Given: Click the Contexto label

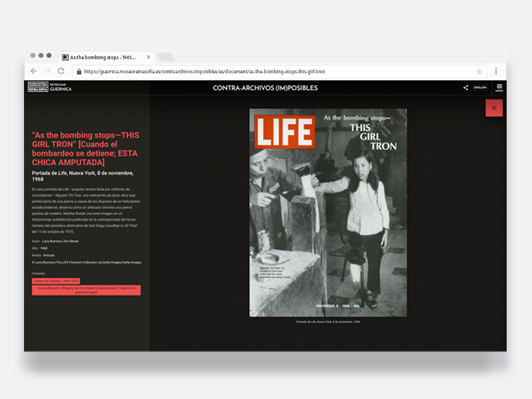Looking at the screenshot, I should (38, 274).
